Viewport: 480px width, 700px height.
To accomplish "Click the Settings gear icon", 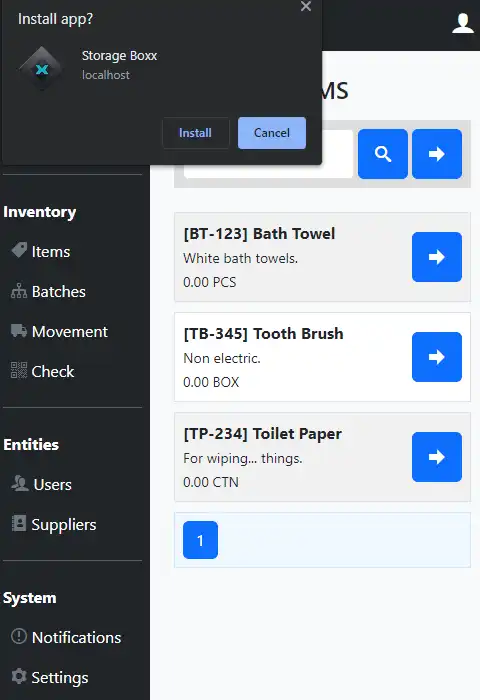I will click(x=19, y=676).
